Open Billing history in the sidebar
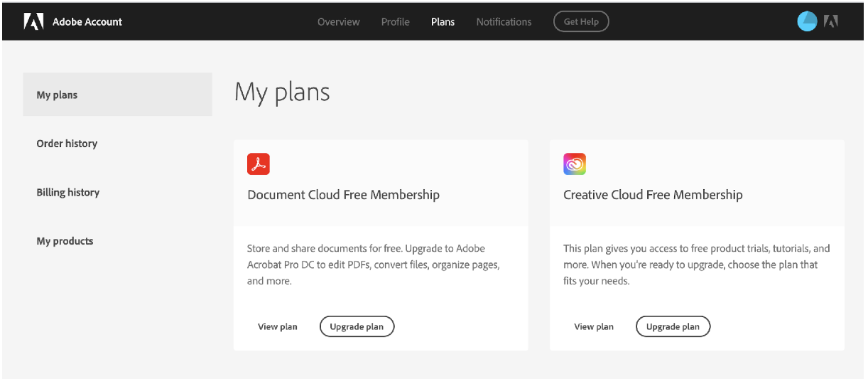868x384 pixels. 67,193
